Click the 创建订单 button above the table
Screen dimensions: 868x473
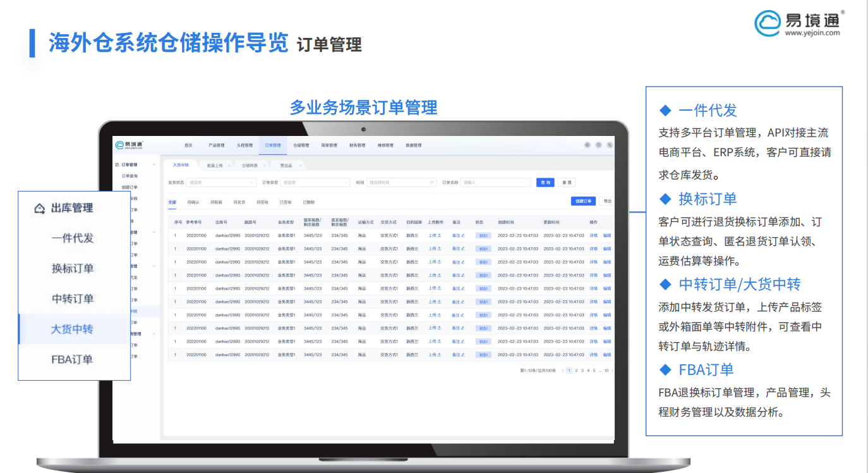[x=582, y=200]
